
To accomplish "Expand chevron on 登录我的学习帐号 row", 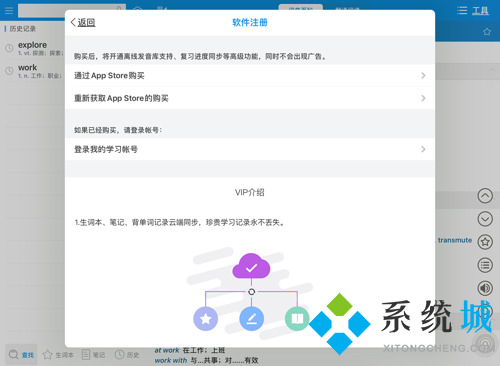I will pos(423,149).
